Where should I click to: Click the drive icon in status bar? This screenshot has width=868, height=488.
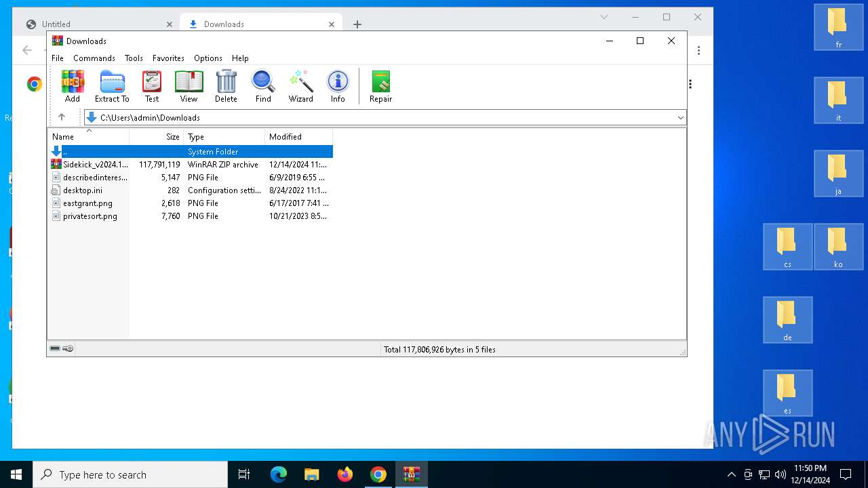pyautogui.click(x=55, y=349)
